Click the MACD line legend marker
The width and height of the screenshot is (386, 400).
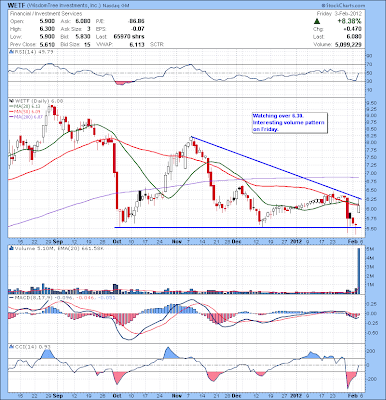pos(10,297)
